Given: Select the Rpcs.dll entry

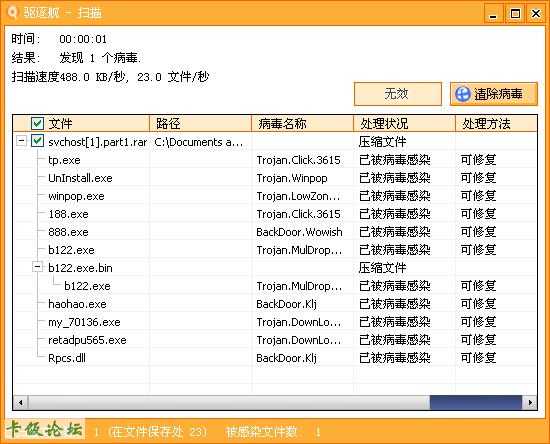Looking at the screenshot, I should 67,358.
